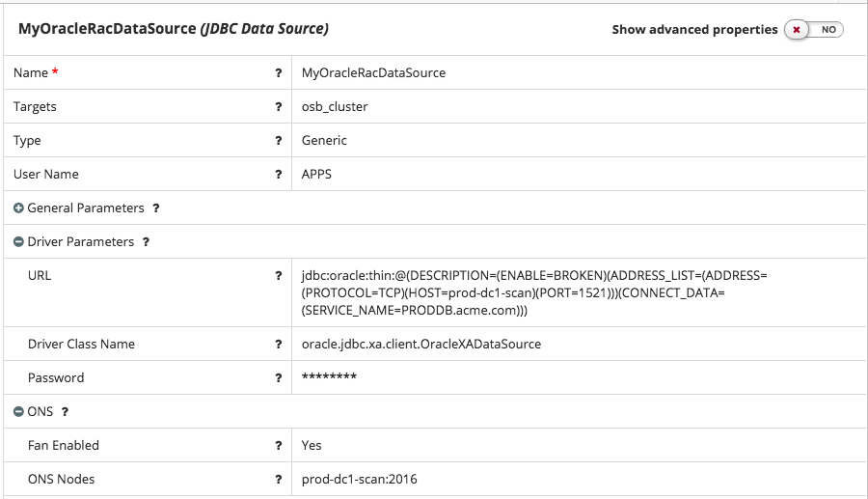868x499 pixels.
Task: Show help for the URL property
Action: pyautogui.click(x=279, y=276)
